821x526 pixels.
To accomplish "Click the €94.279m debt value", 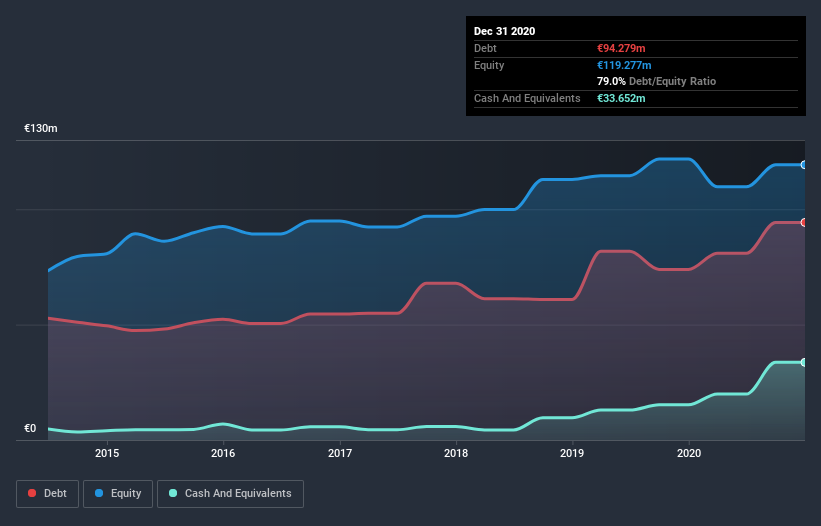I will 621,48.
